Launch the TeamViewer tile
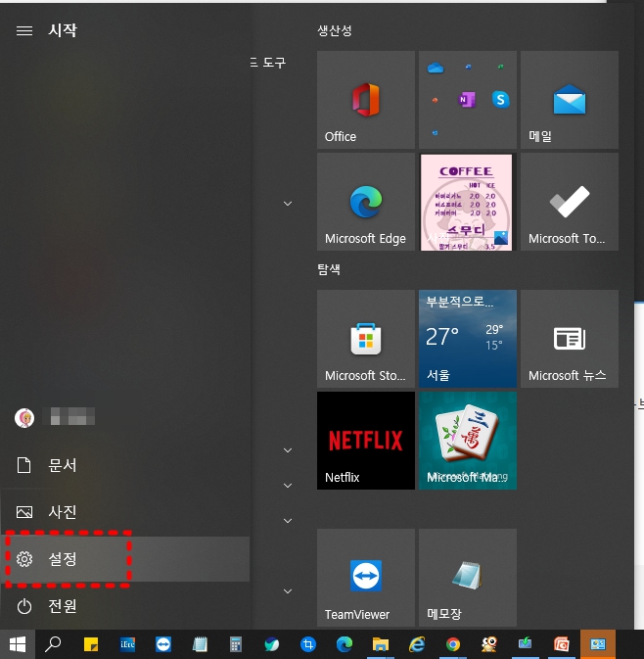Screen dimensions: 644x659 tap(365, 578)
